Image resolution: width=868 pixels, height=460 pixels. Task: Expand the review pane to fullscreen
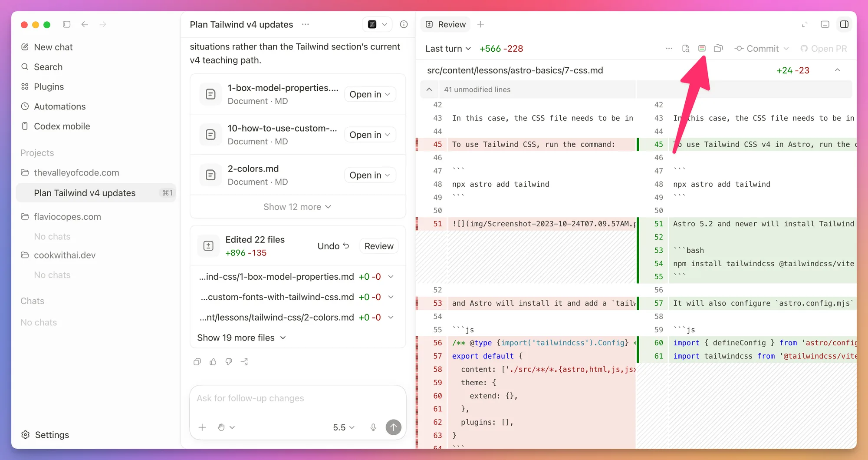click(x=805, y=24)
